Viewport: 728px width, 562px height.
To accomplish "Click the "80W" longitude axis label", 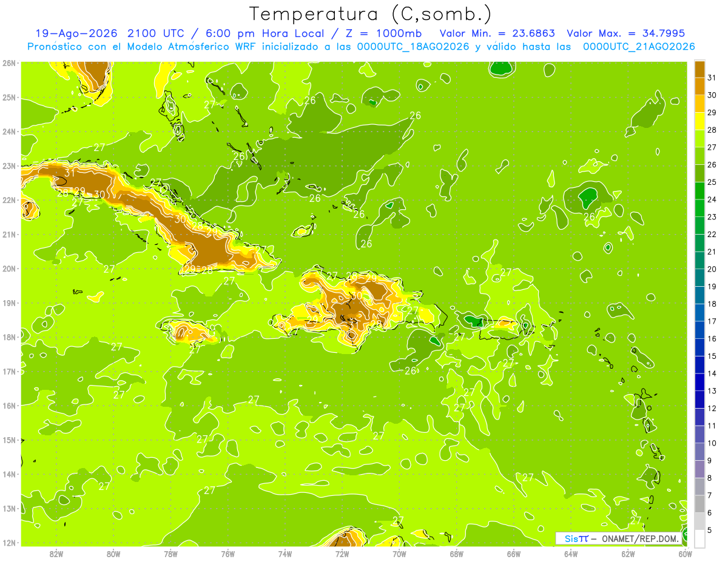I will pyautogui.click(x=113, y=554).
